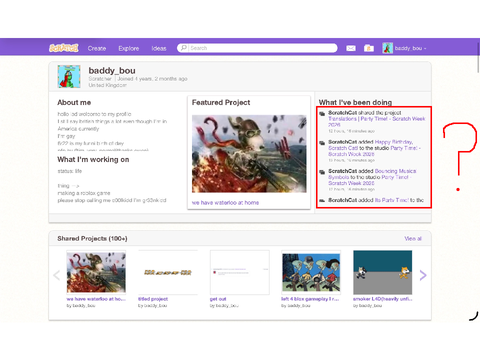This screenshot has height=360, width=480.
Task: Click the search magnifier icon
Action: pos(184,48)
